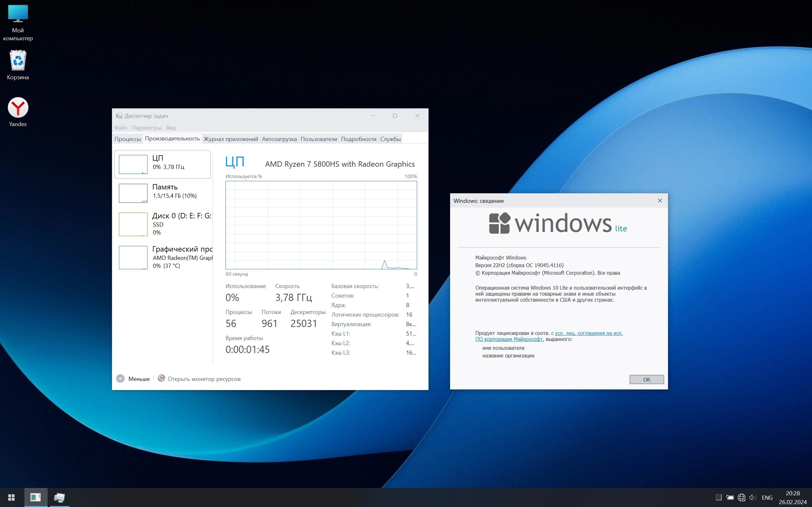Open the Вид menu

click(171, 128)
